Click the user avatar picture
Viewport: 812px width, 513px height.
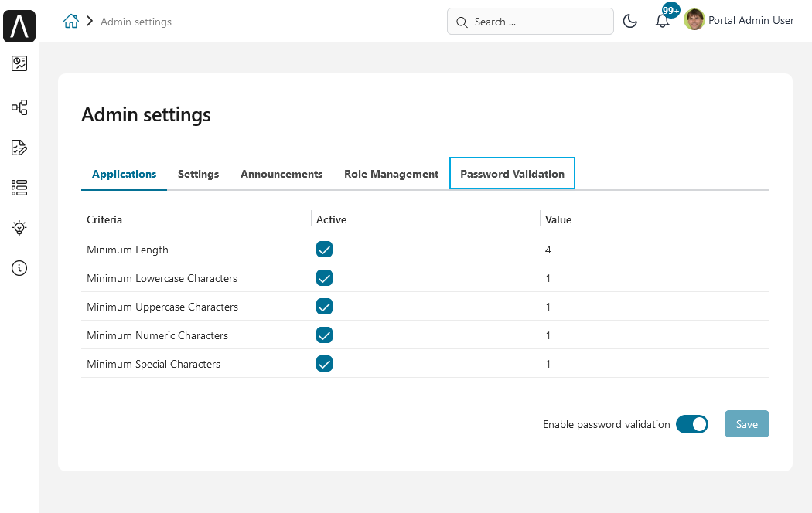click(x=694, y=20)
